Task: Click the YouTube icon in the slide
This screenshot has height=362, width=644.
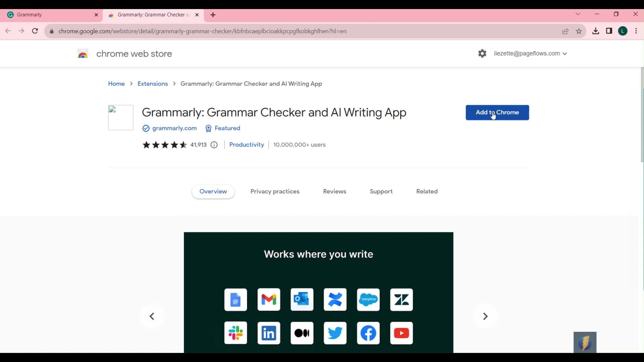Action: (x=401, y=333)
